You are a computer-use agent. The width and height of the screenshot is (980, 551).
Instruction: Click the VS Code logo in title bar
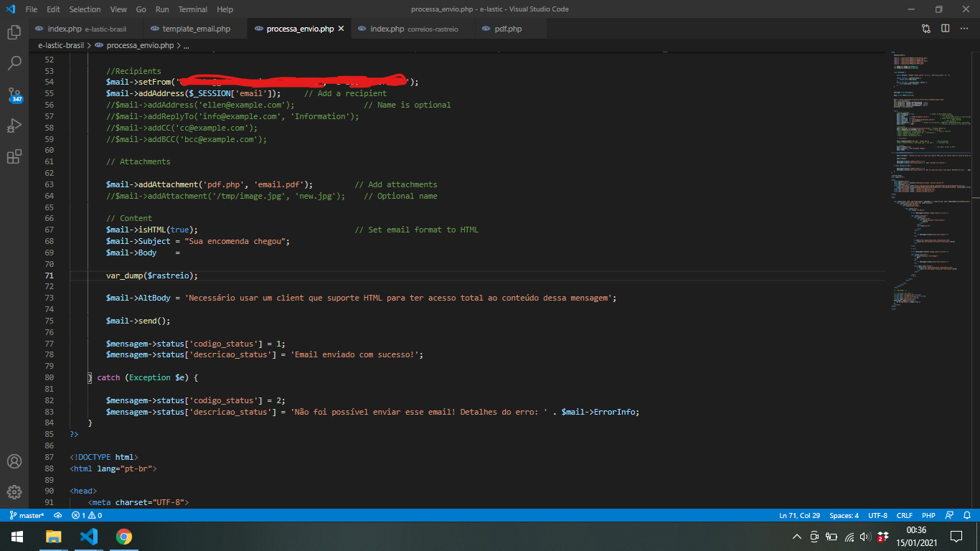click(10, 9)
